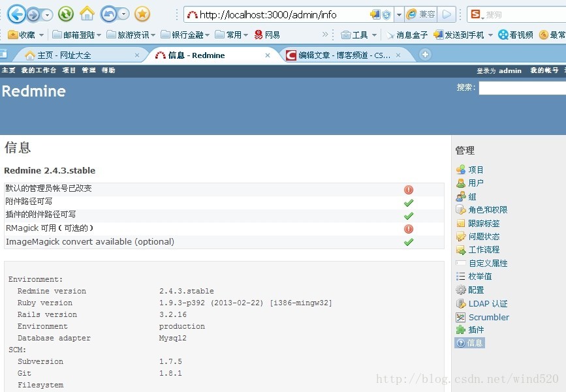Close the 主页 - 网址大全 tab
The image size is (566, 392).
137,55
